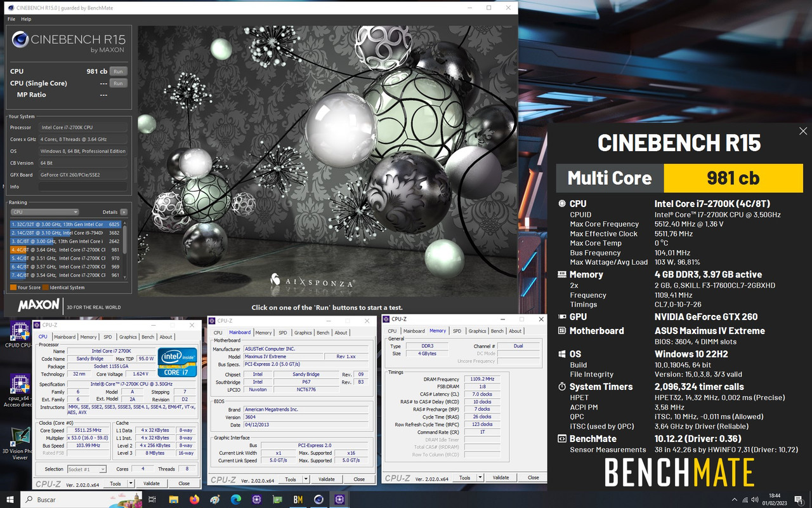The height and width of the screenshot is (508, 812).
Task: Open Help menu in Cinebench
Action: 26,19
